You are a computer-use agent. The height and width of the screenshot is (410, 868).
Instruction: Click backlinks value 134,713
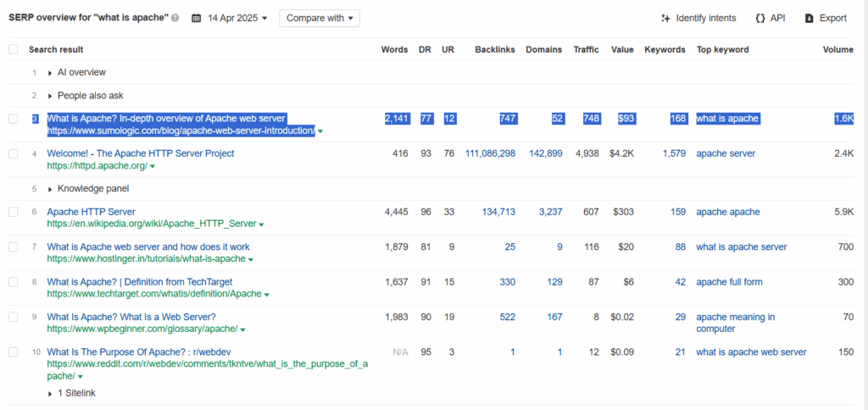[499, 212]
